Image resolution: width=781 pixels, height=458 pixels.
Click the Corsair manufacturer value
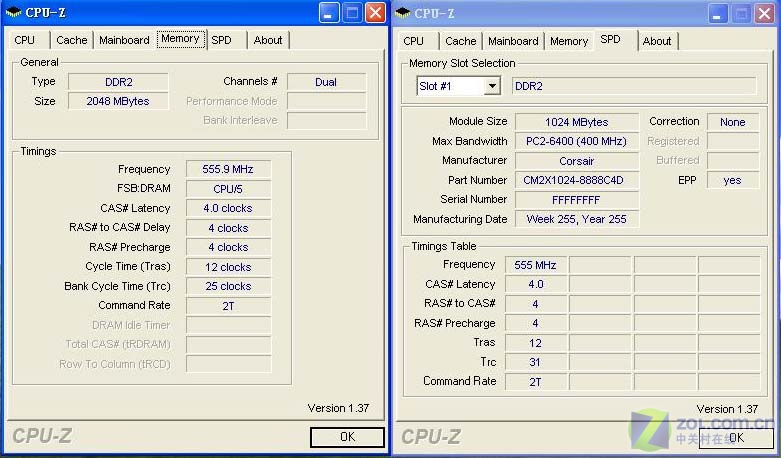pyautogui.click(x=576, y=161)
